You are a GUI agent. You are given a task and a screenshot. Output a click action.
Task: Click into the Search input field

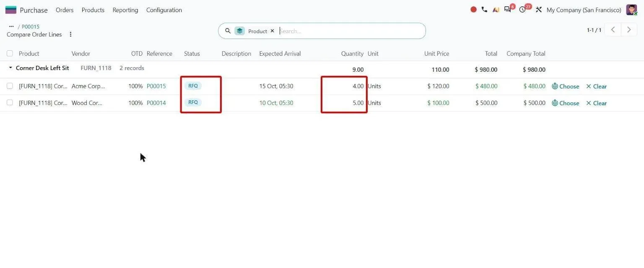(350, 31)
